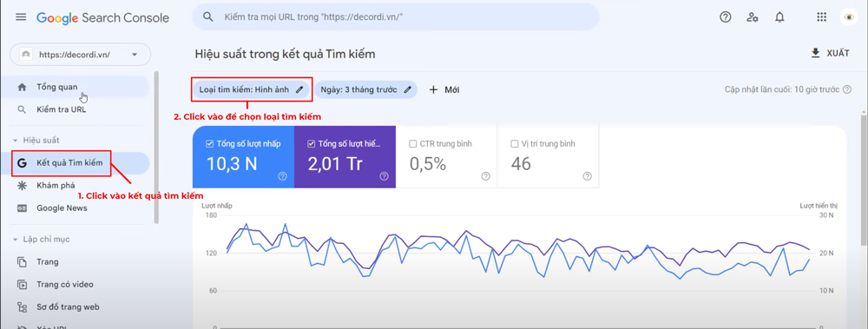Edit the Loại tìm kiếm filter pencil
Screen dimensions: 868x329
pyautogui.click(x=299, y=89)
